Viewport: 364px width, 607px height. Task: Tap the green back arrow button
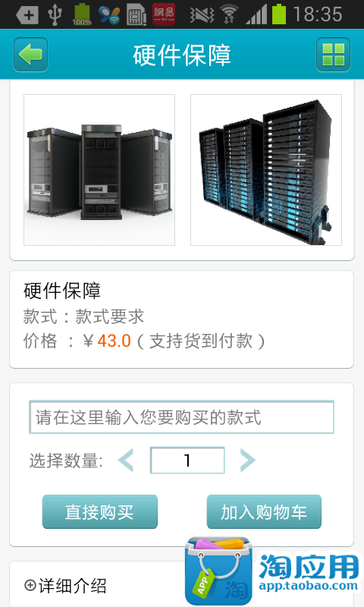click(x=30, y=55)
